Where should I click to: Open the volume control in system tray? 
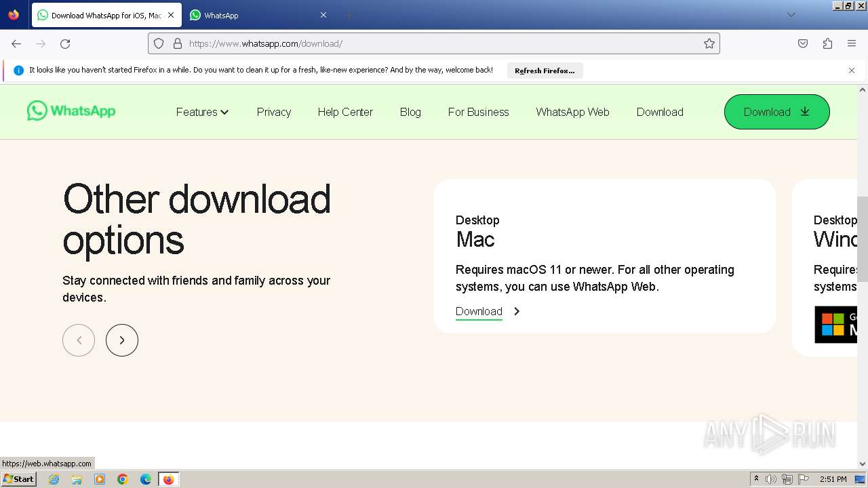click(771, 479)
